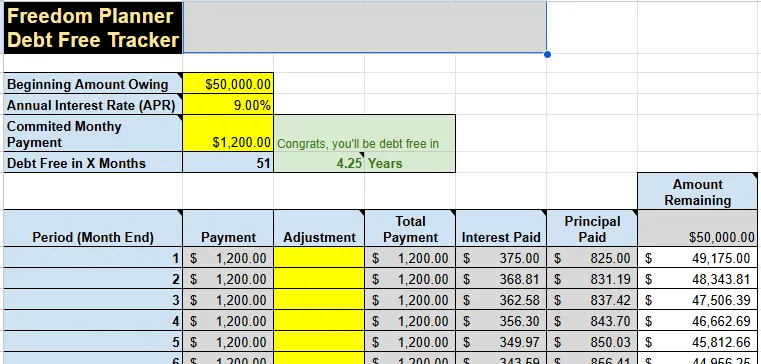761x364 pixels.
Task: Select the Total Payment cell for period 2
Action: point(410,278)
